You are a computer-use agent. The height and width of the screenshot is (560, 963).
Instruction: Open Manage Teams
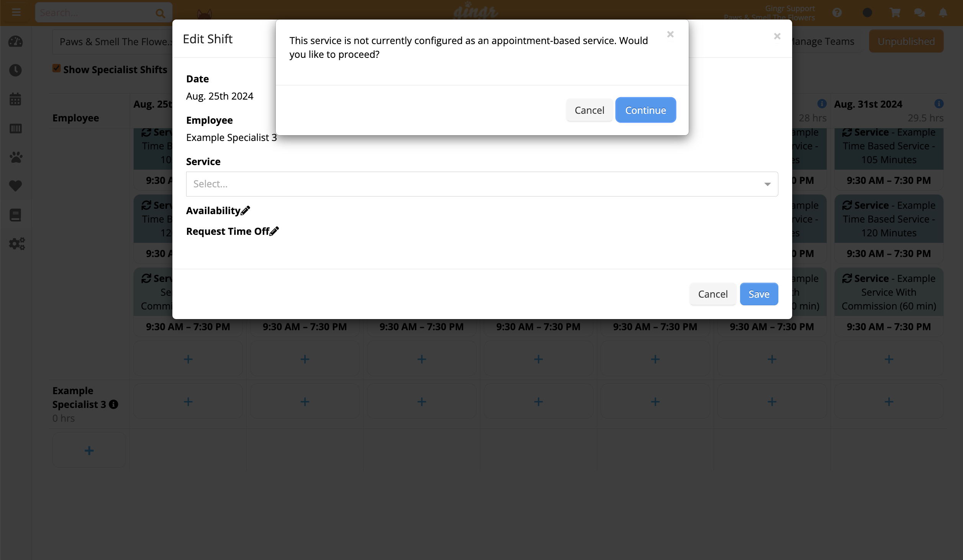pyautogui.click(x=824, y=41)
